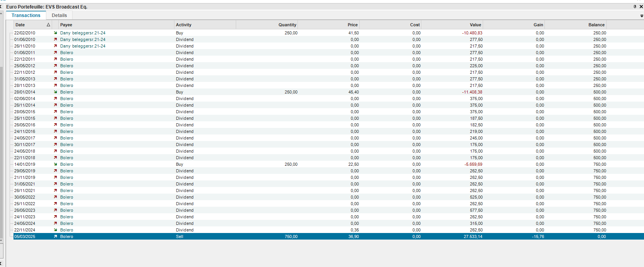Image resolution: width=644 pixels, height=267 pixels.
Task: Click the arrow icon on 01/06/2011 row
Action: tap(56, 53)
